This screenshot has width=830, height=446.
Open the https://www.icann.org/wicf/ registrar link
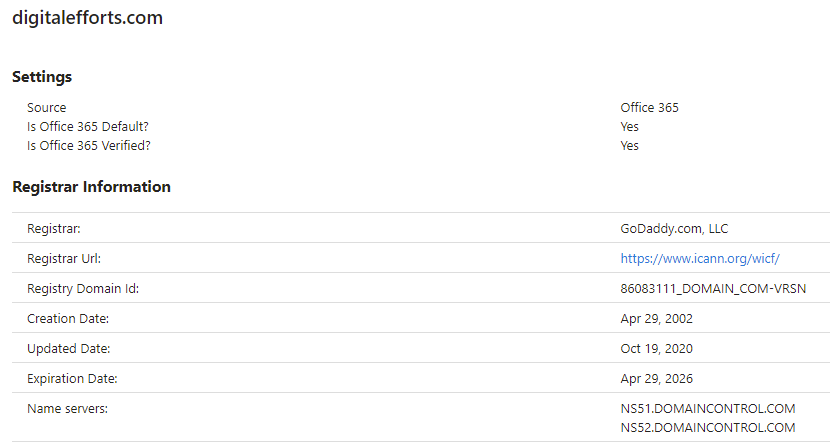[700, 259]
